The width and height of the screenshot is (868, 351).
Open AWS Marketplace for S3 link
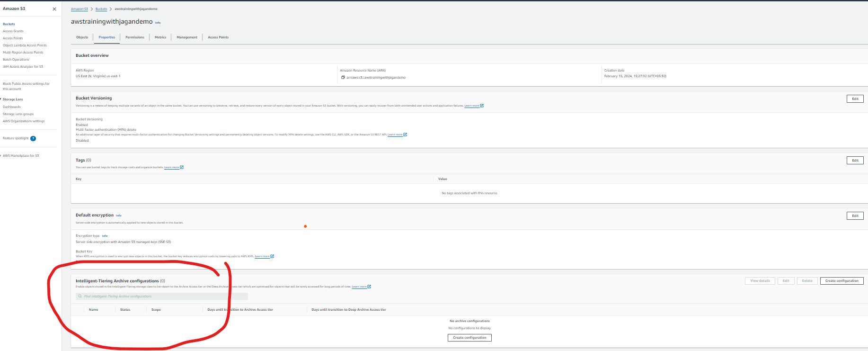point(21,155)
